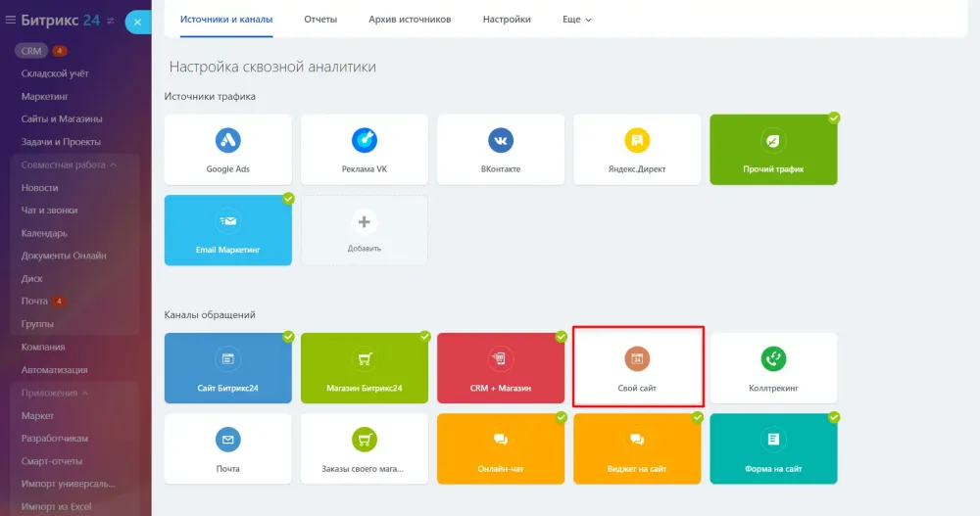Open CRM in the sidebar
The image size is (980, 516).
pyautogui.click(x=30, y=51)
